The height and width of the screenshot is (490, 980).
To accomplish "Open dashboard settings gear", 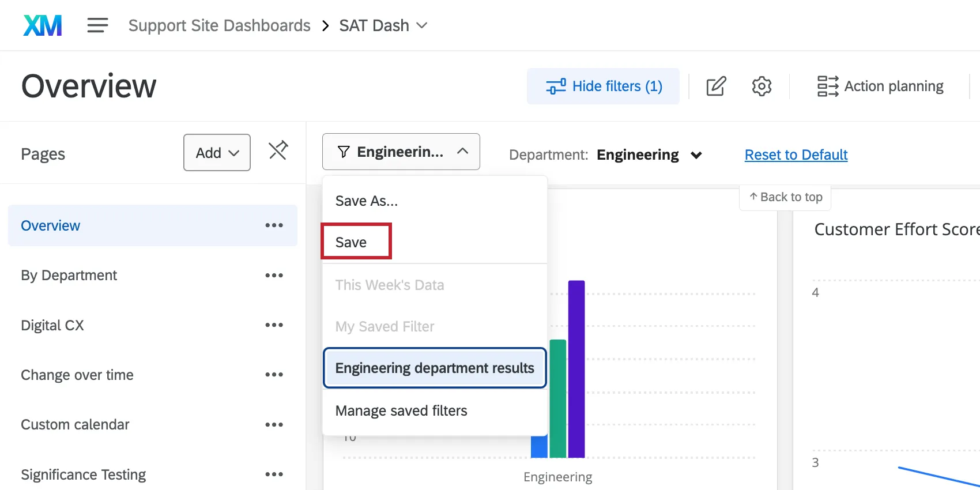I will (762, 86).
